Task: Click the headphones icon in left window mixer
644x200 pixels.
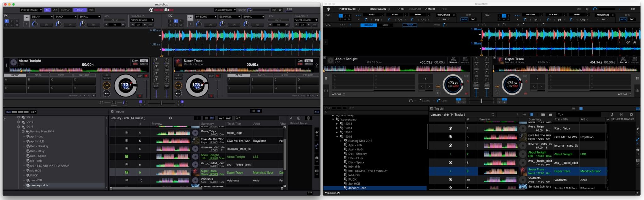Action: click(102, 103)
